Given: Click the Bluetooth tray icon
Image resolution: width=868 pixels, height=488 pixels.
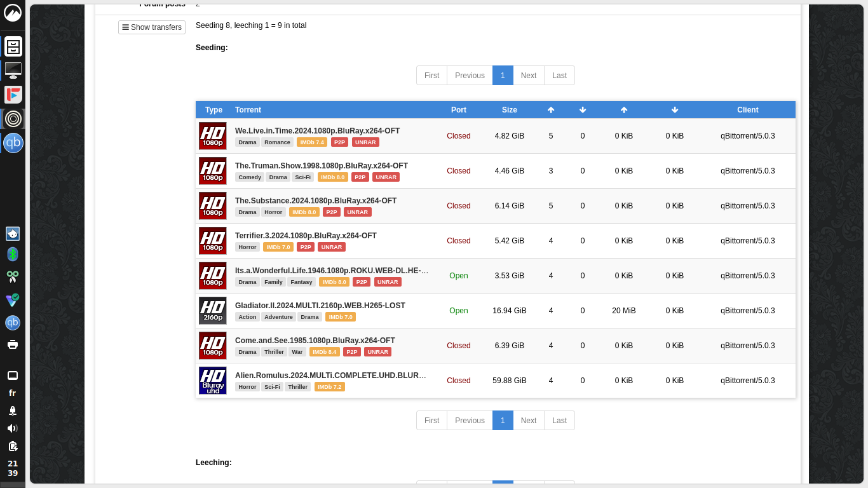Looking at the screenshot, I should point(13,254).
